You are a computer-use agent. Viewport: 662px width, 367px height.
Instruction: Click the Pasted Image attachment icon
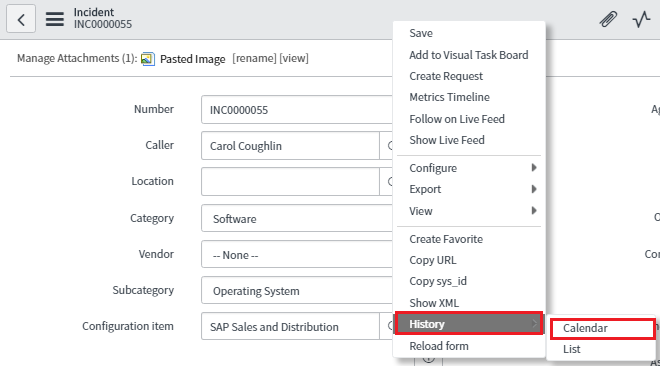[147, 59]
